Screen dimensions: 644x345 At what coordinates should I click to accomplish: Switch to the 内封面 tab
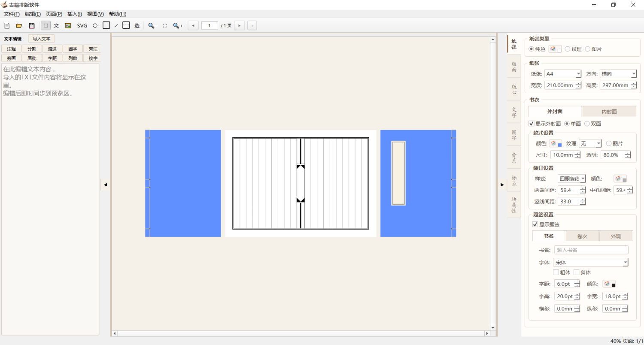609,112
